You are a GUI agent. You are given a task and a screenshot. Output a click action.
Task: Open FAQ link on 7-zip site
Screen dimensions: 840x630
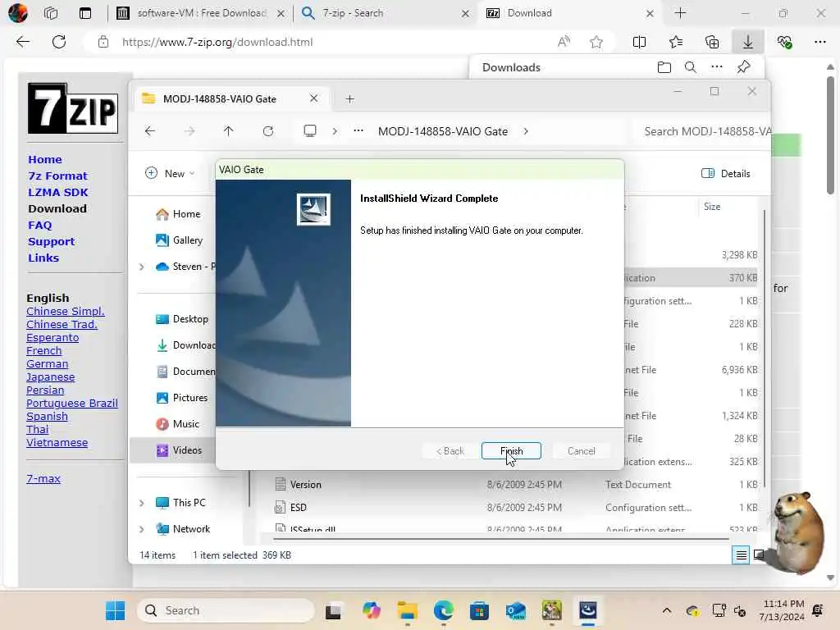coord(39,225)
